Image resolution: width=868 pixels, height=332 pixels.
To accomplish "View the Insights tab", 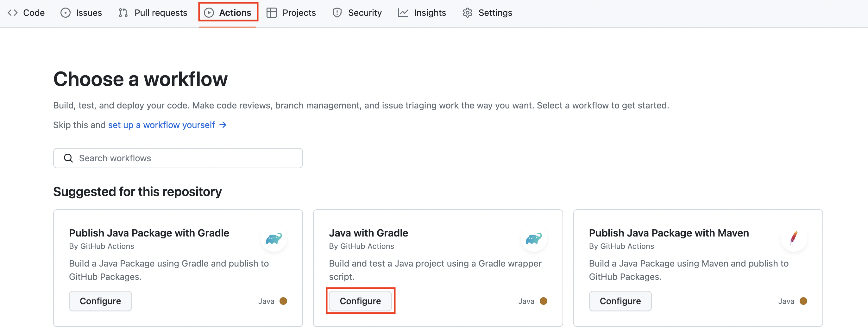I will click(x=422, y=12).
